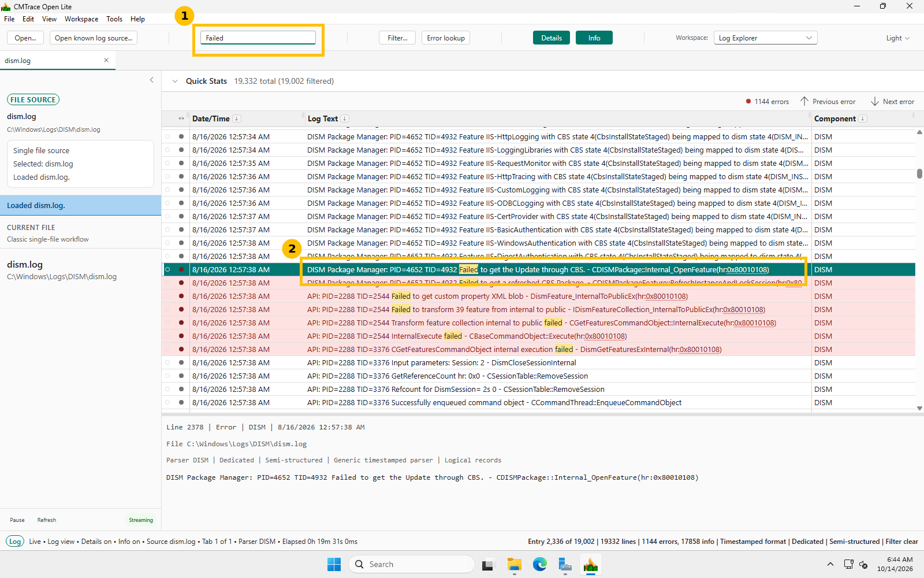Jump to Next error
This screenshot has width=924, height=578.
[892, 102]
